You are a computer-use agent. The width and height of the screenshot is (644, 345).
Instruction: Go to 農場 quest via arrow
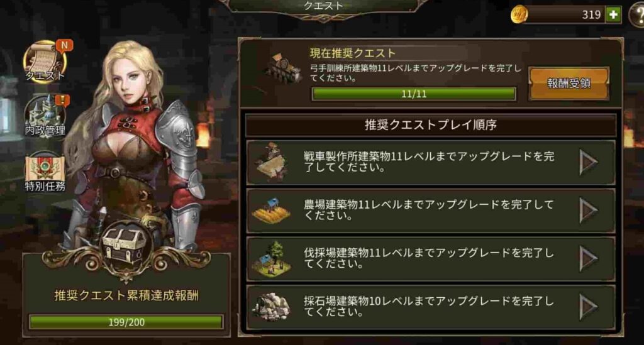[x=588, y=211]
